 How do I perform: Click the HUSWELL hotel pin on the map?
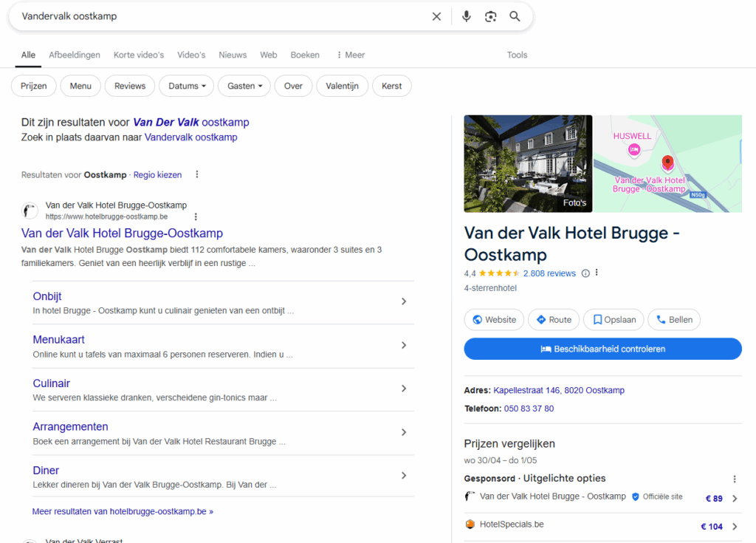(633, 150)
